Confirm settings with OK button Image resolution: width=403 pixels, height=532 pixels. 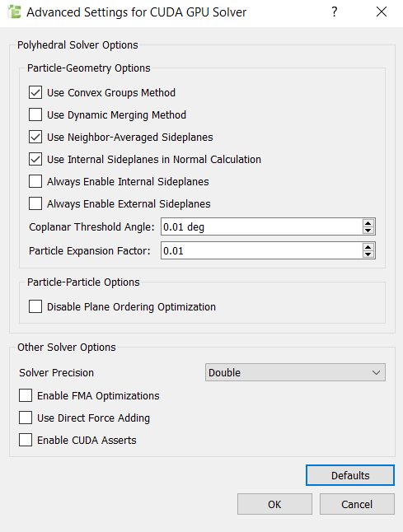pos(274,504)
